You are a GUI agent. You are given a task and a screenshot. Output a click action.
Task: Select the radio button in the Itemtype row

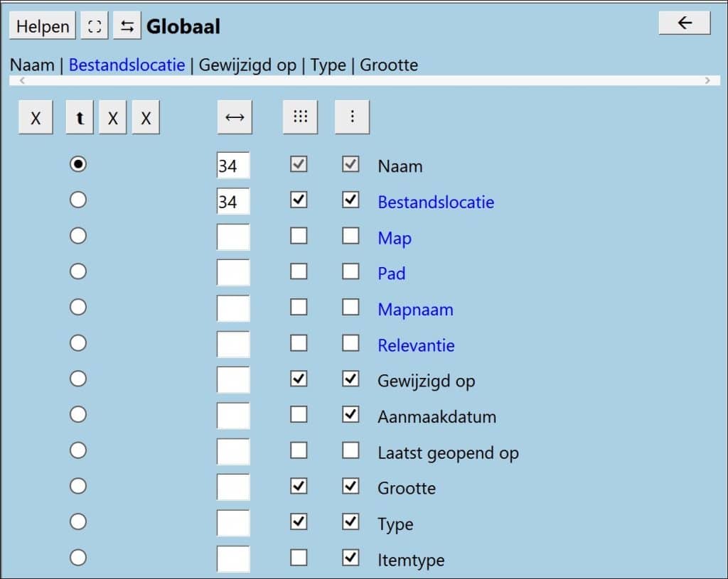(x=78, y=558)
